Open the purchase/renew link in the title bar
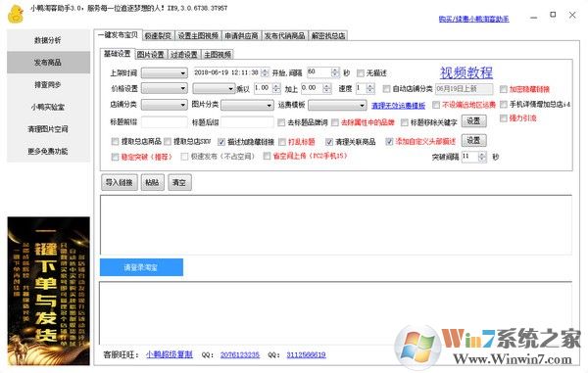This screenshot has height=373, width=588. pyautogui.click(x=474, y=19)
